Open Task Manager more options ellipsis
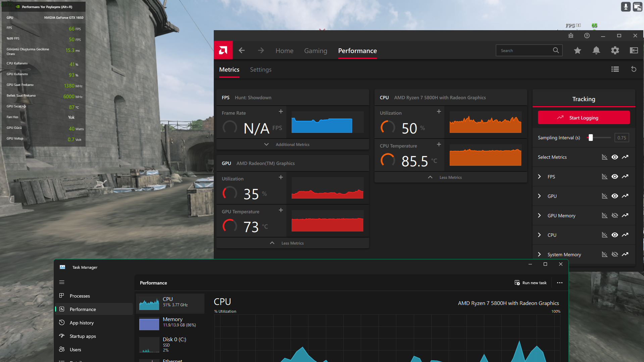The image size is (644, 362). coord(560,283)
